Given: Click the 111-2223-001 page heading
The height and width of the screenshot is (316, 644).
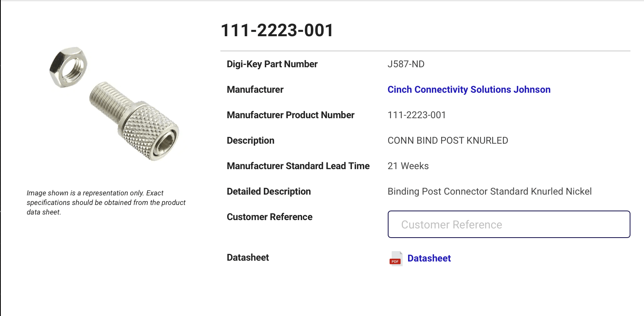Looking at the screenshot, I should point(277,30).
